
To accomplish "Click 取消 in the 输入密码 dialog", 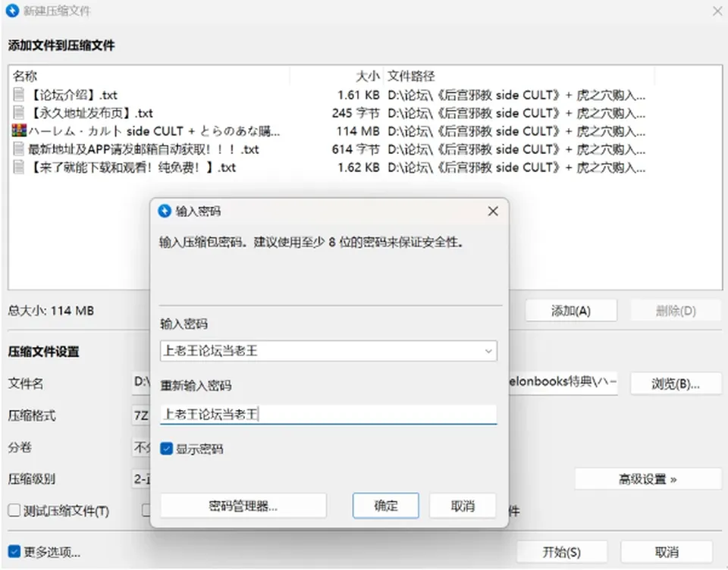I will click(x=463, y=506).
